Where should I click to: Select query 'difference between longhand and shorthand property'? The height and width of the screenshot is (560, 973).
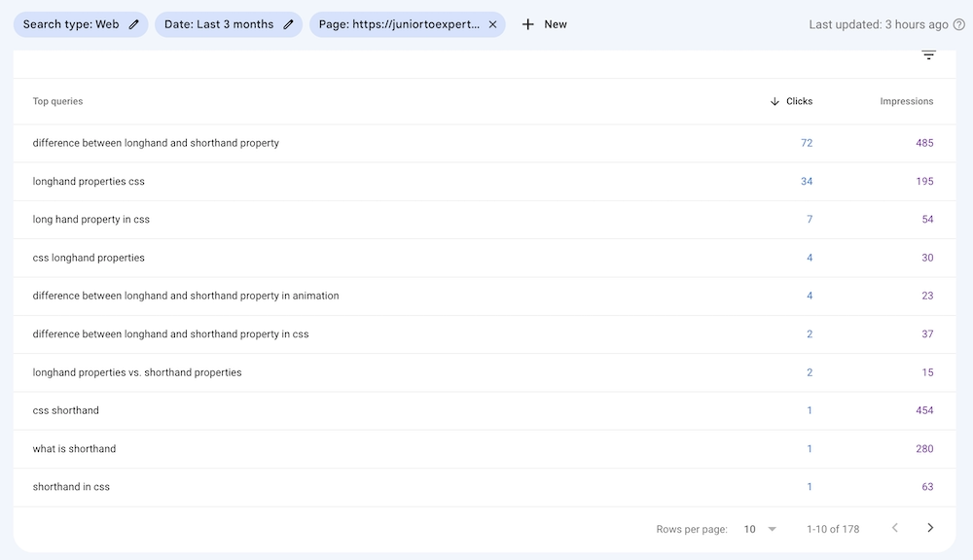pos(156,143)
